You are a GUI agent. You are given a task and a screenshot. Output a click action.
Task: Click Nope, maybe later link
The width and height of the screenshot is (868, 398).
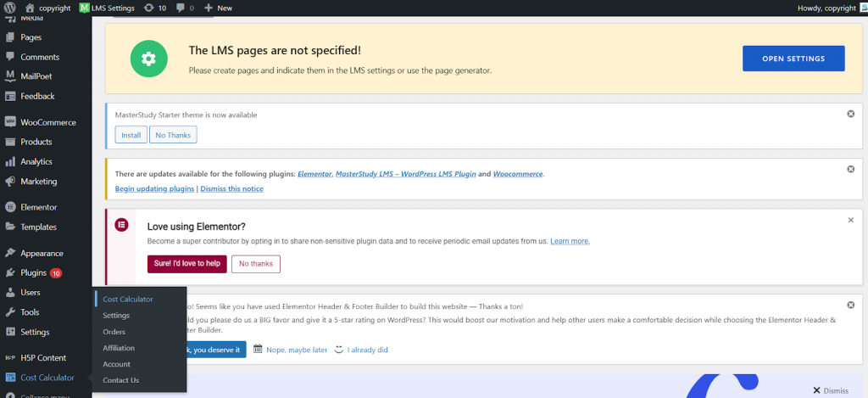(297, 350)
